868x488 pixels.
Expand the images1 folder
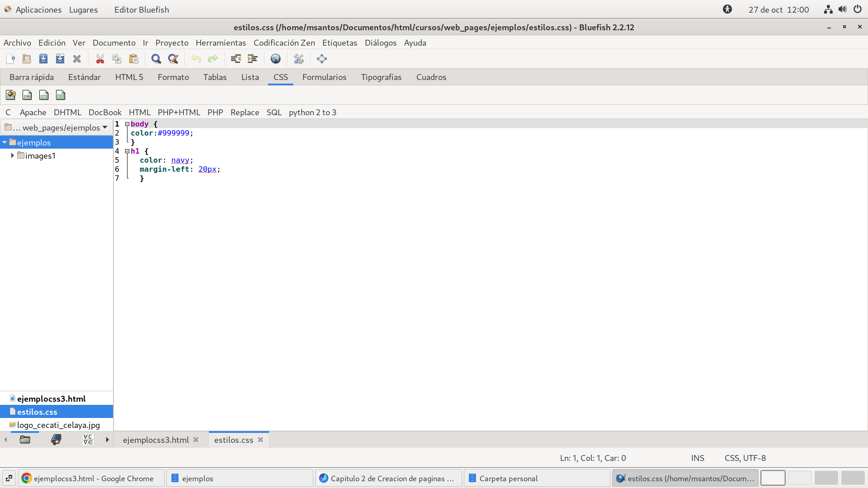12,155
